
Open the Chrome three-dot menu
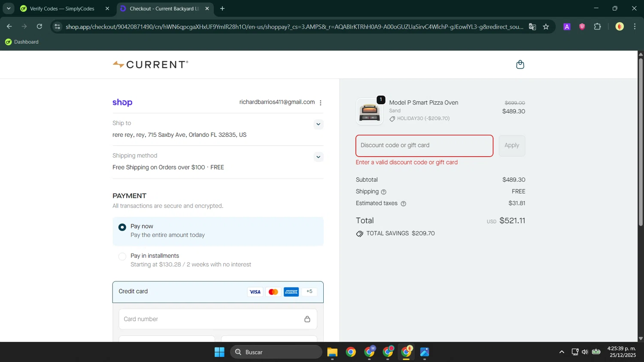(635, 27)
